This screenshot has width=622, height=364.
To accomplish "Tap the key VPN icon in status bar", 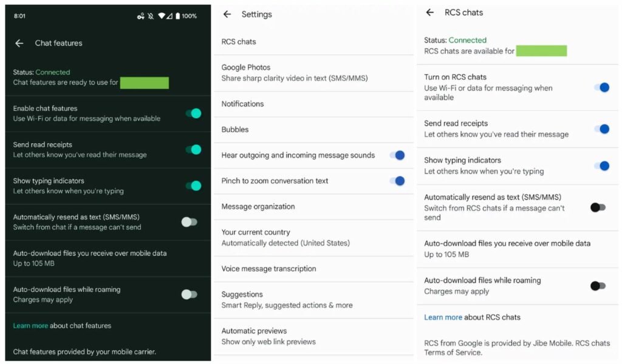I will 141,16.
